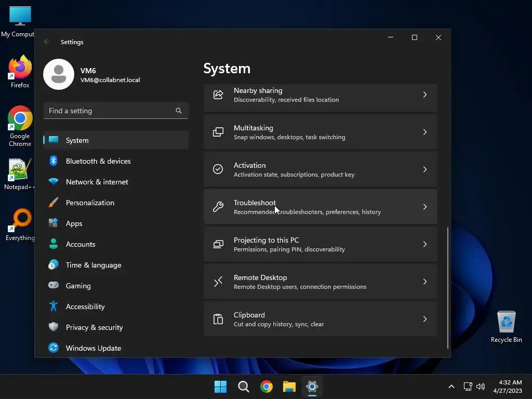Click the Remote Desktop arrows icon
The height and width of the screenshot is (399, 532).
click(x=218, y=281)
